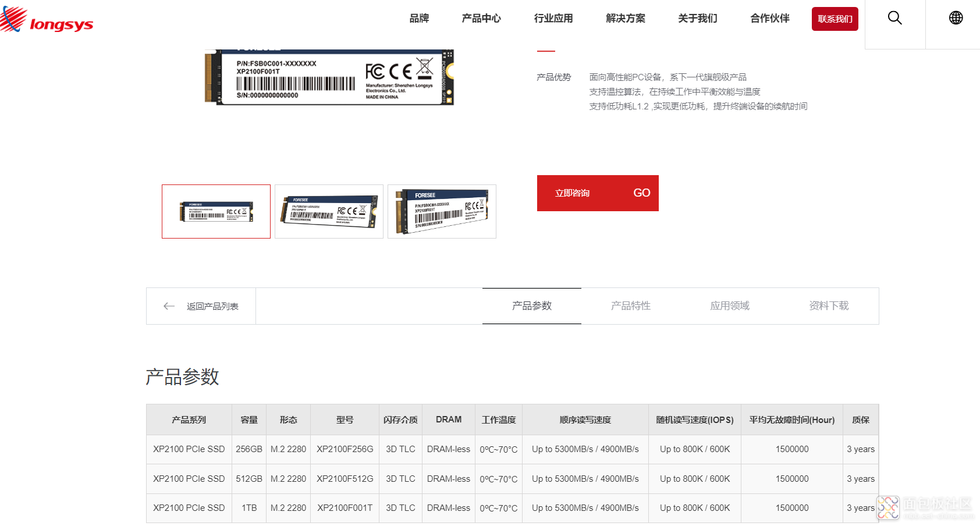Click the red 联系我们 button
980x526 pixels.
click(x=835, y=19)
